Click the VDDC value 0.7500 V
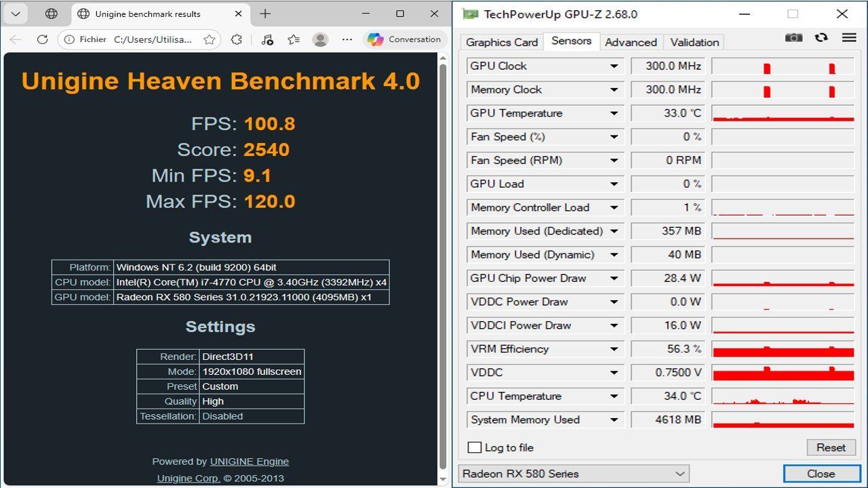 pyautogui.click(x=667, y=372)
